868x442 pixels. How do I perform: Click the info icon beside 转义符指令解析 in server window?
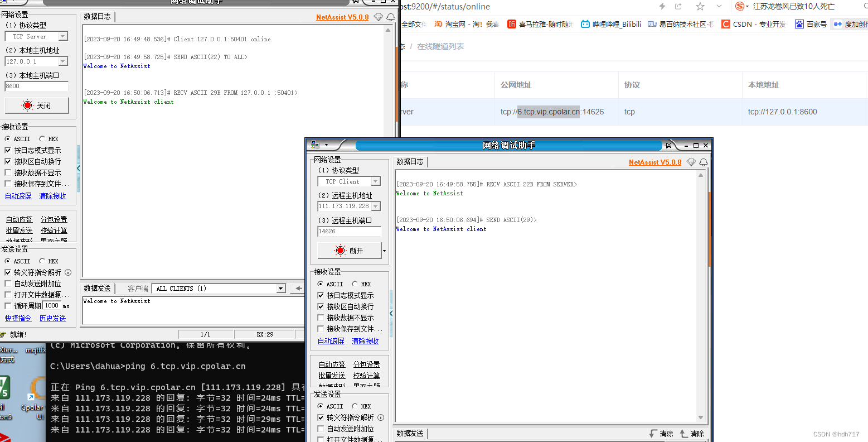click(x=68, y=272)
